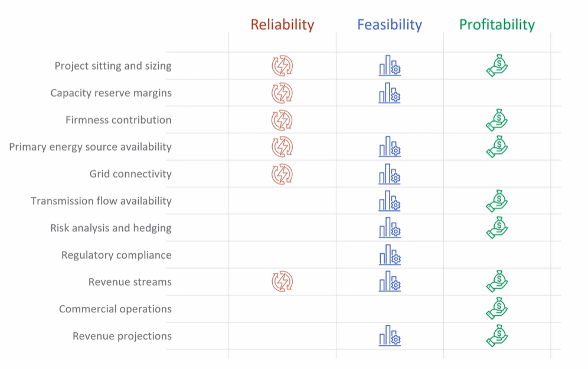588x369 pixels.
Task: Click the Profitability icon for Firmness contribution
Action: pos(497,120)
